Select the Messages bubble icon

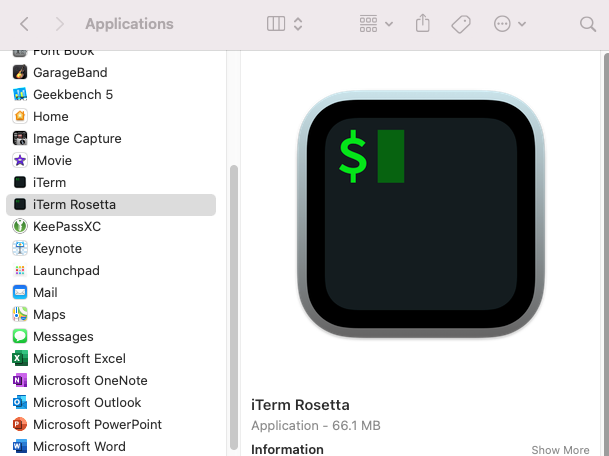tap(20, 336)
